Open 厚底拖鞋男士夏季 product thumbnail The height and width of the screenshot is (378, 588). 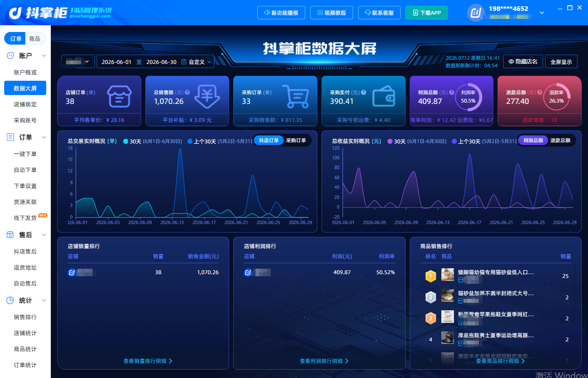(448, 338)
